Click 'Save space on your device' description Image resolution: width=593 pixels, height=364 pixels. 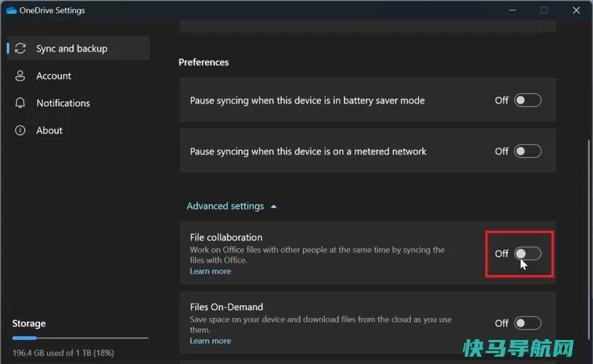tap(321, 324)
